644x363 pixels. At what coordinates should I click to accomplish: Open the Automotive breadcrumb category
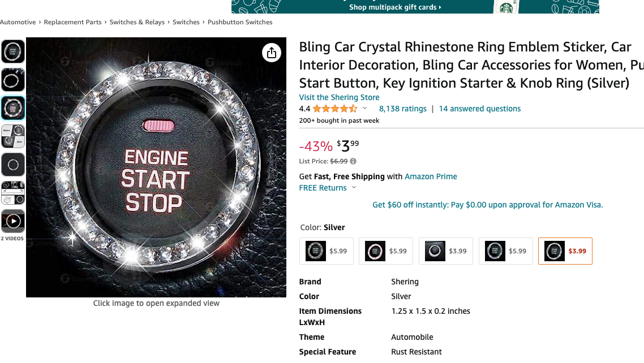[18, 22]
